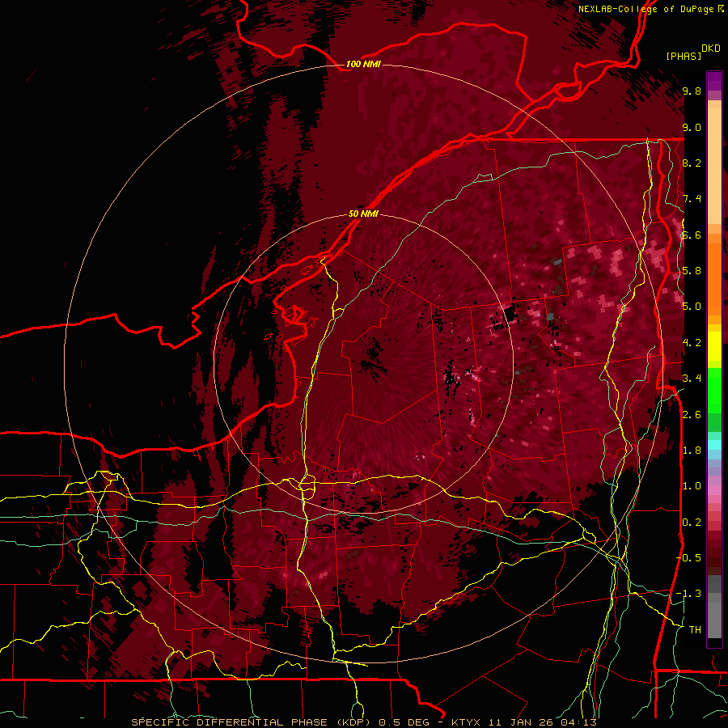Click the 1.8 value on the scale
Image resolution: width=728 pixels, height=728 pixels.
[692, 451]
